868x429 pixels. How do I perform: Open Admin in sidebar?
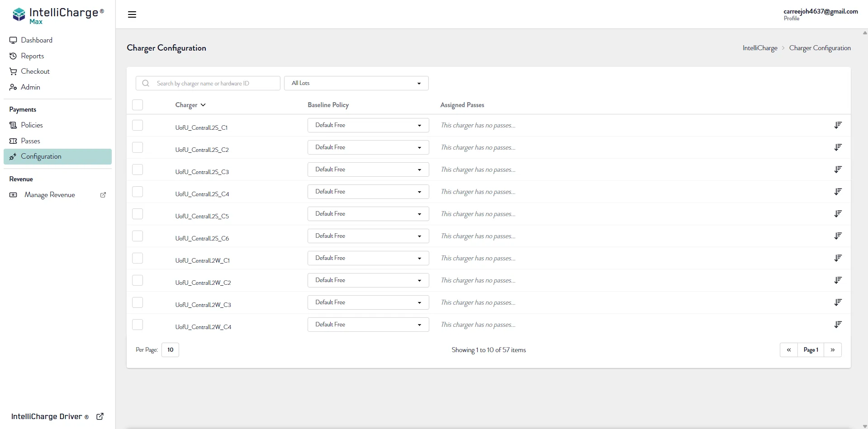pyautogui.click(x=57, y=87)
